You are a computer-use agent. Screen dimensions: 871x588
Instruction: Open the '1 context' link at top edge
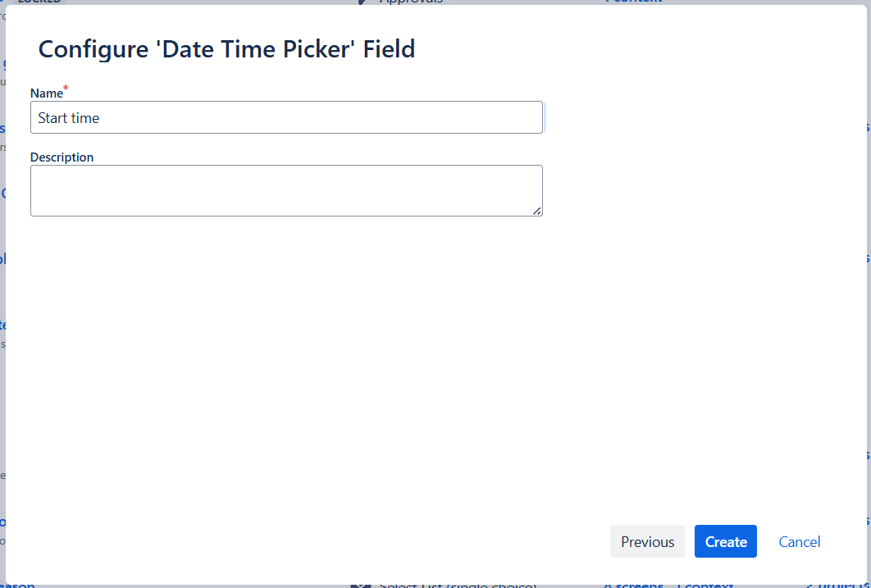[633, 2]
